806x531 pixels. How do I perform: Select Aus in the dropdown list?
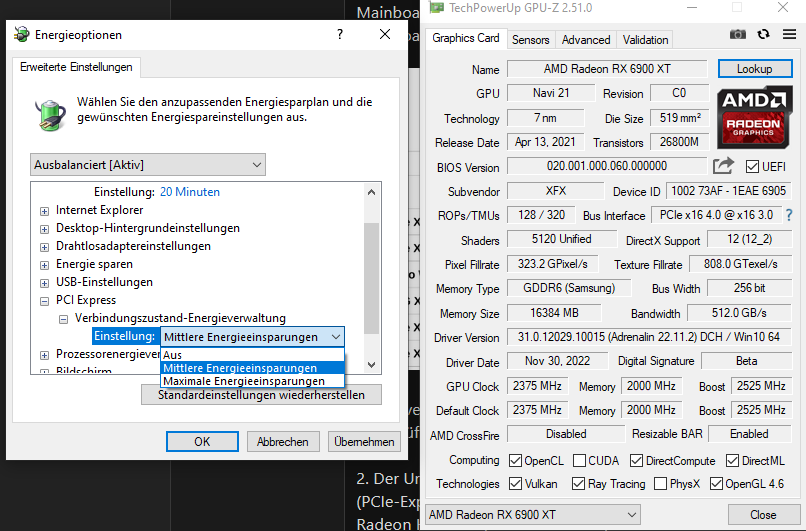(252, 355)
